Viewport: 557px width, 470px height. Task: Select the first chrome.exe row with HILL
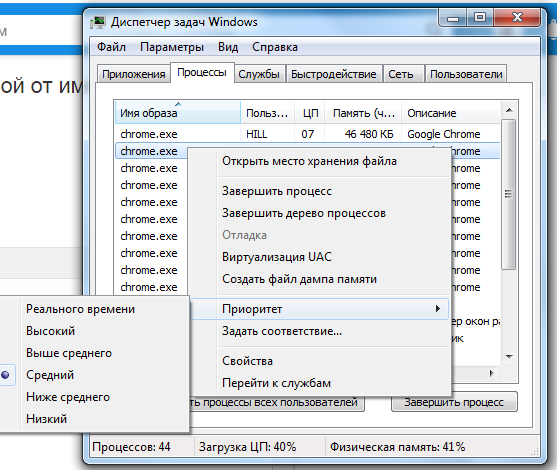[x=308, y=134]
